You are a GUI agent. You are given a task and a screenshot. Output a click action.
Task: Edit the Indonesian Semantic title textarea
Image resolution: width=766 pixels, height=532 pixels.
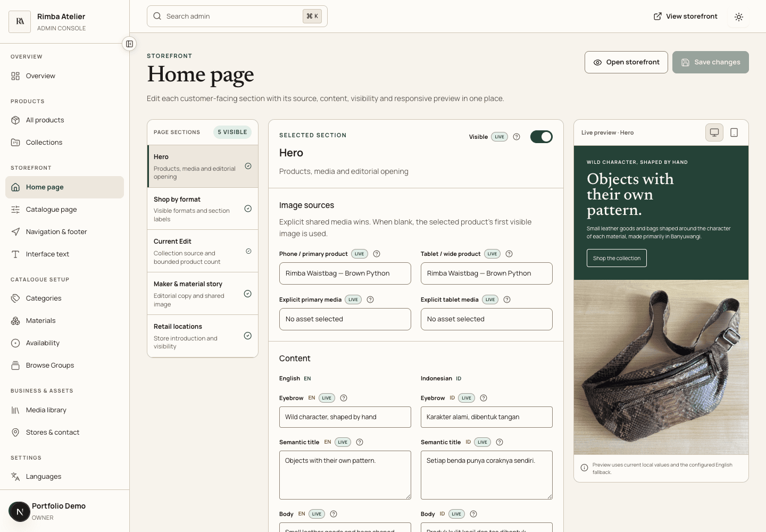[487, 475]
